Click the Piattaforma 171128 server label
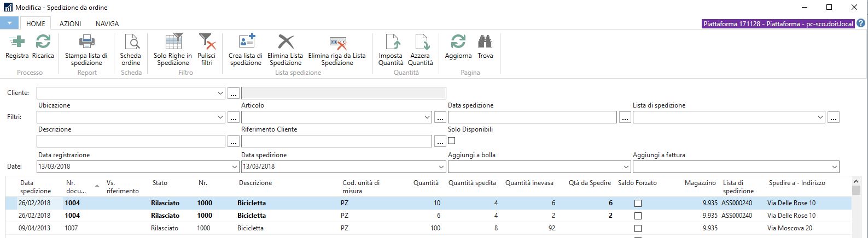This screenshot has height=238, width=868. coord(778,24)
